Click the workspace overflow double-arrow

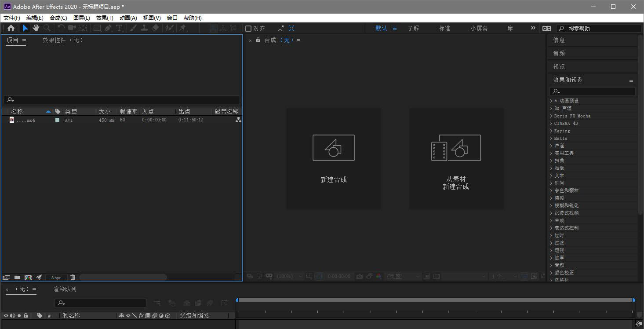533,28
